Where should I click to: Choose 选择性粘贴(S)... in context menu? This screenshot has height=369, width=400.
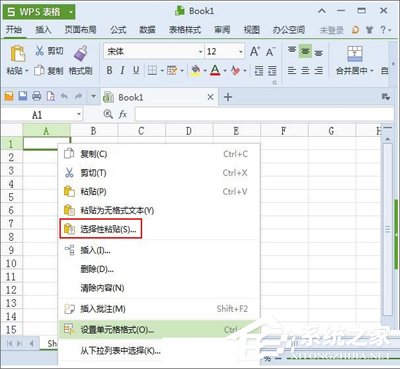159,229
